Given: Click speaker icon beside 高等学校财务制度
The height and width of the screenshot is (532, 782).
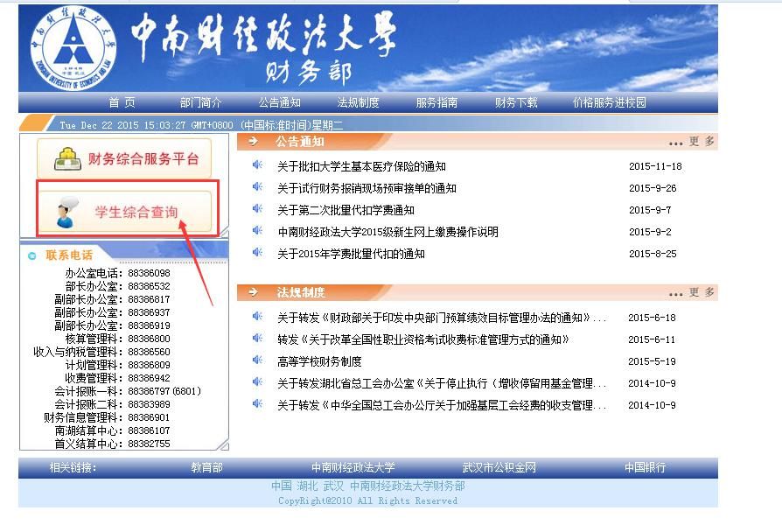Looking at the screenshot, I should click(257, 360).
